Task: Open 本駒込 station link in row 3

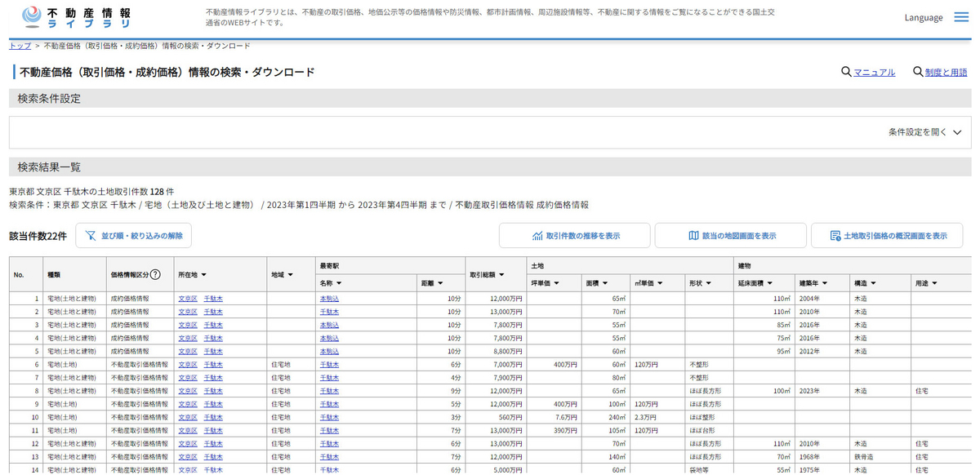Action: (329, 325)
